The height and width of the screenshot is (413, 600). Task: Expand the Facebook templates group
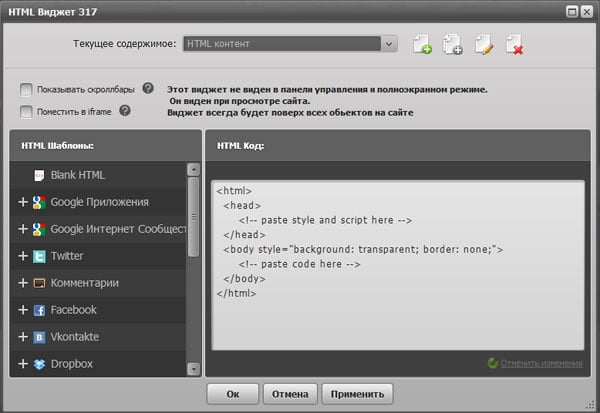click(x=22, y=310)
